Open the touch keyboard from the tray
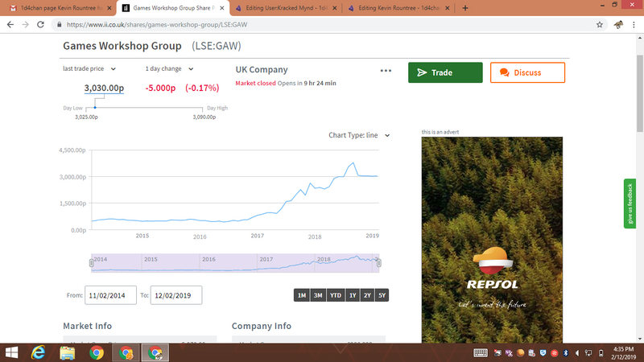Screen dimensions: 644x362 click(x=480, y=353)
